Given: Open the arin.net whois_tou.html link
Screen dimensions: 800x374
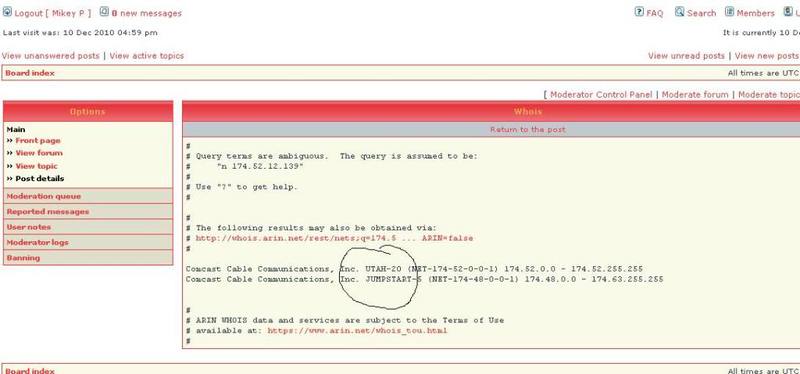Looking at the screenshot, I should pos(357,331).
